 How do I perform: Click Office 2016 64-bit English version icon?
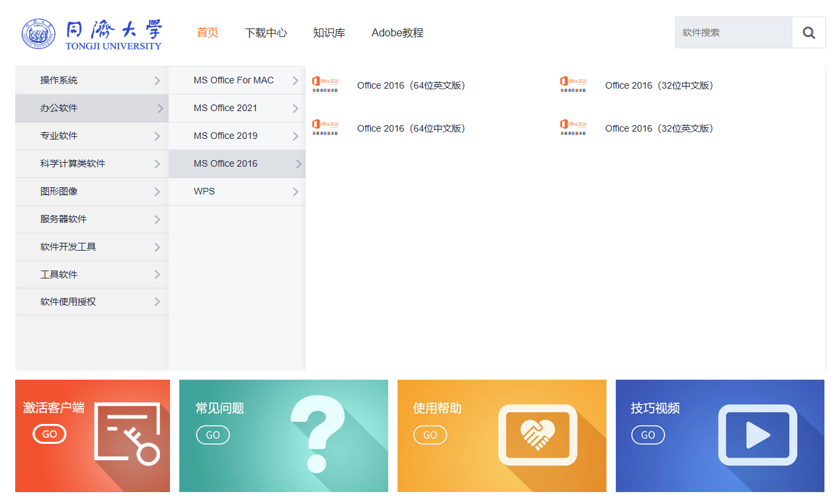pyautogui.click(x=325, y=85)
